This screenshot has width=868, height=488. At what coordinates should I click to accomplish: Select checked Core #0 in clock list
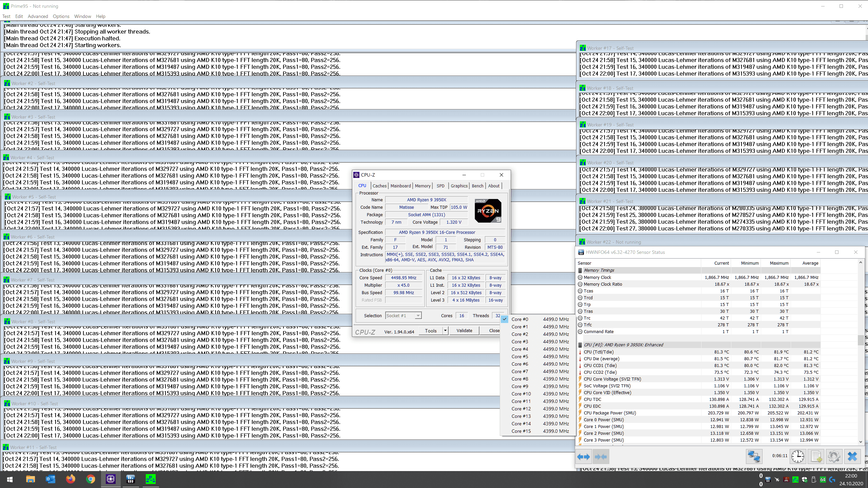(x=538, y=319)
